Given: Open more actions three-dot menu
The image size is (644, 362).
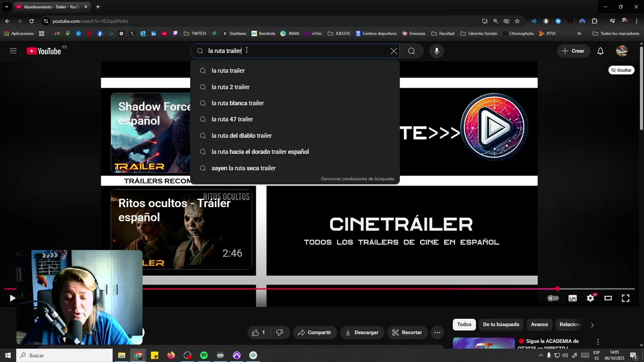Looking at the screenshot, I should 437,332.
